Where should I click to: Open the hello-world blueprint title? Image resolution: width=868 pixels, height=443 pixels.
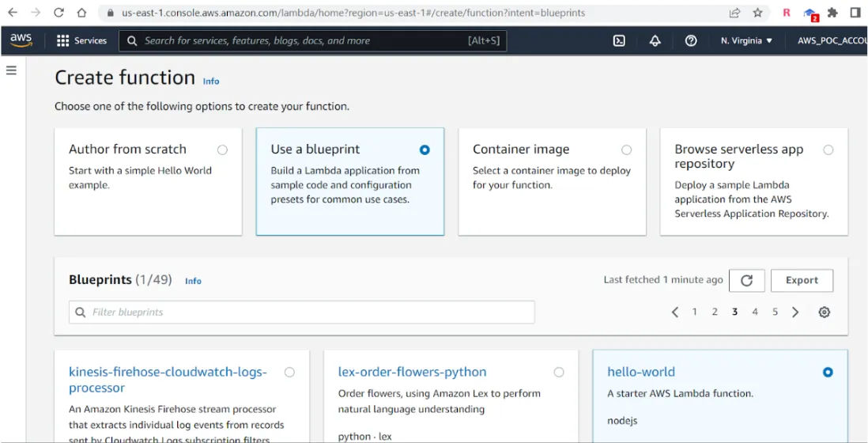click(641, 372)
